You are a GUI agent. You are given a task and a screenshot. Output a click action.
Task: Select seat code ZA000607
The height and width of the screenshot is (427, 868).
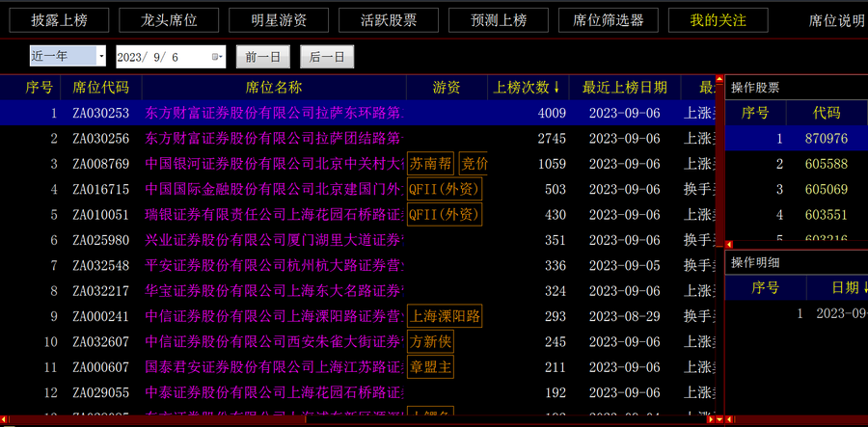pyautogui.click(x=100, y=367)
